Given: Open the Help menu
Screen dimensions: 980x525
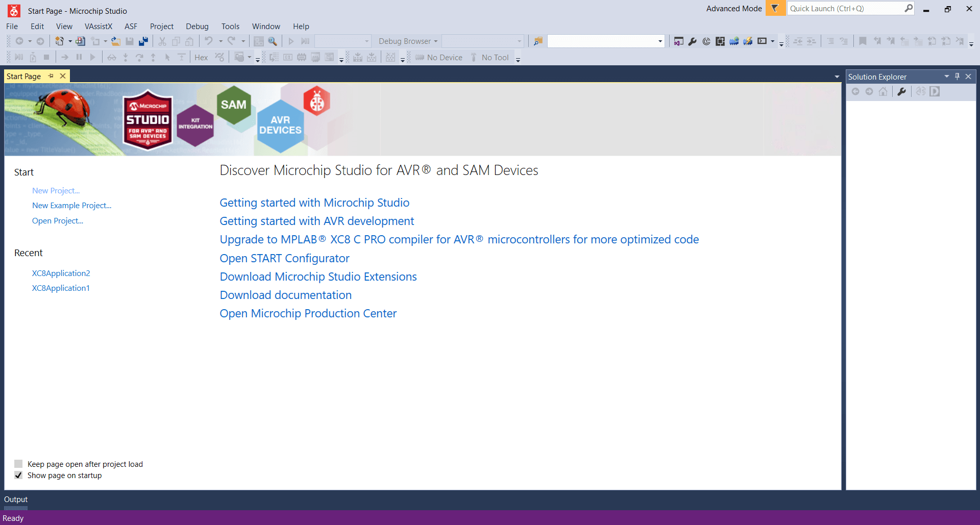Looking at the screenshot, I should pyautogui.click(x=301, y=27).
